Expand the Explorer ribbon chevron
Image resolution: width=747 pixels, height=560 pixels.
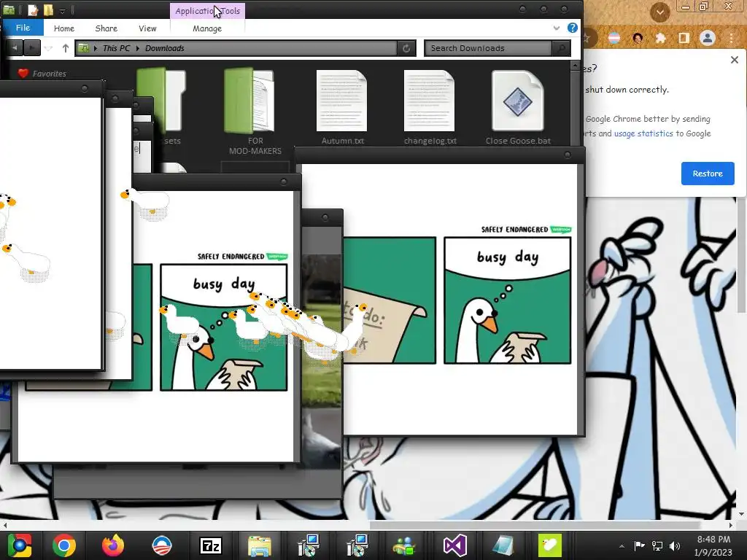point(557,28)
